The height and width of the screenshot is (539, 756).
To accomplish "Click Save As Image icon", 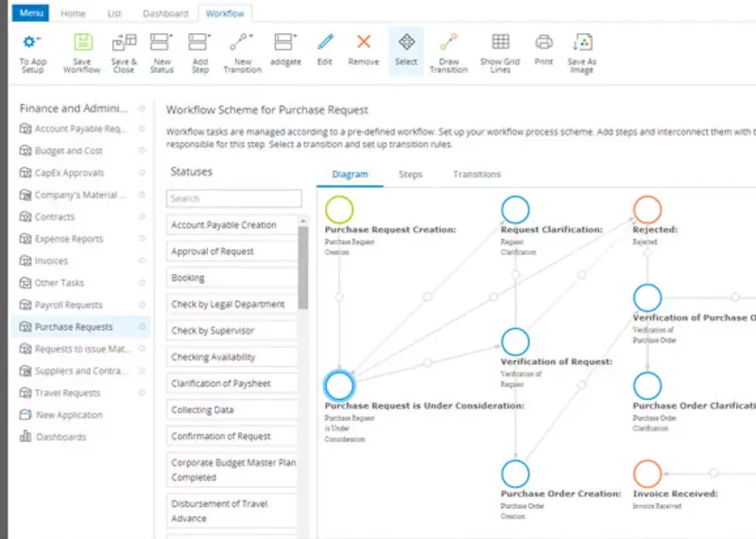I will click(x=582, y=42).
